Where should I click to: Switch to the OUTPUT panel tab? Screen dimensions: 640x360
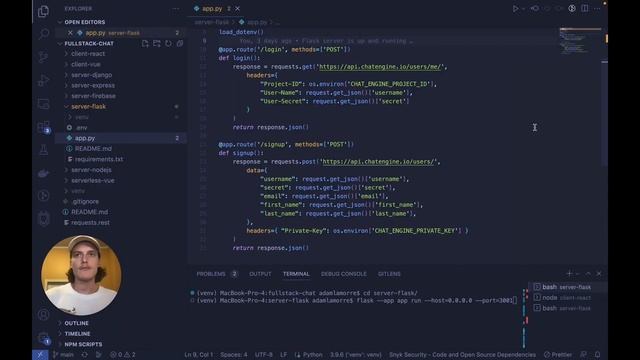[x=260, y=274]
